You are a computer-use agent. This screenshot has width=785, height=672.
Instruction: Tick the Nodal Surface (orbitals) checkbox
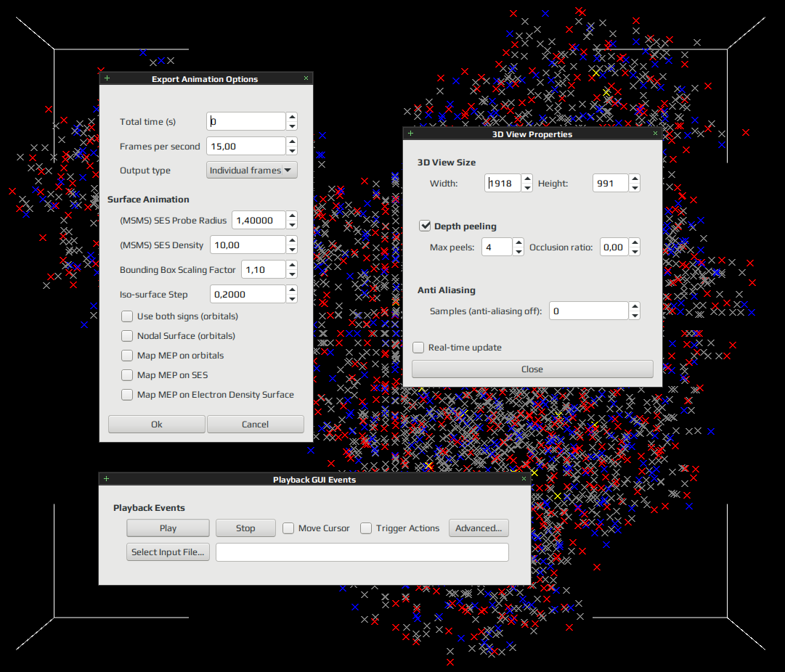127,336
